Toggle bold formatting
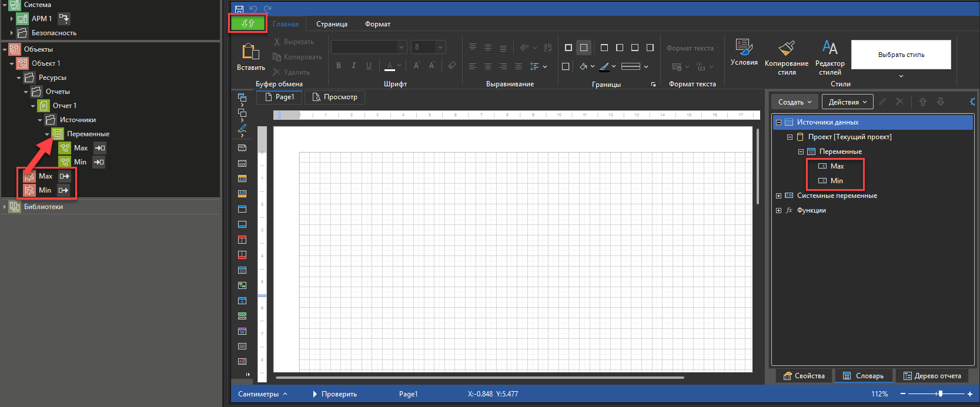The height and width of the screenshot is (407, 980). [339, 65]
